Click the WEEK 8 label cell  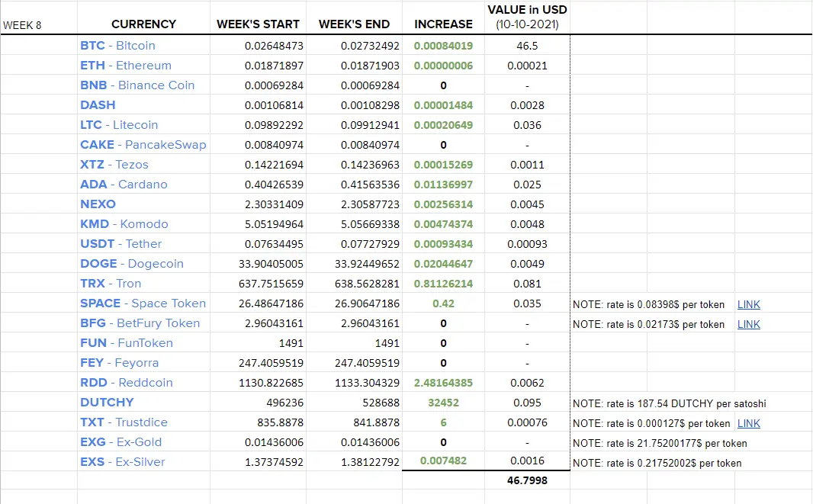pos(39,18)
